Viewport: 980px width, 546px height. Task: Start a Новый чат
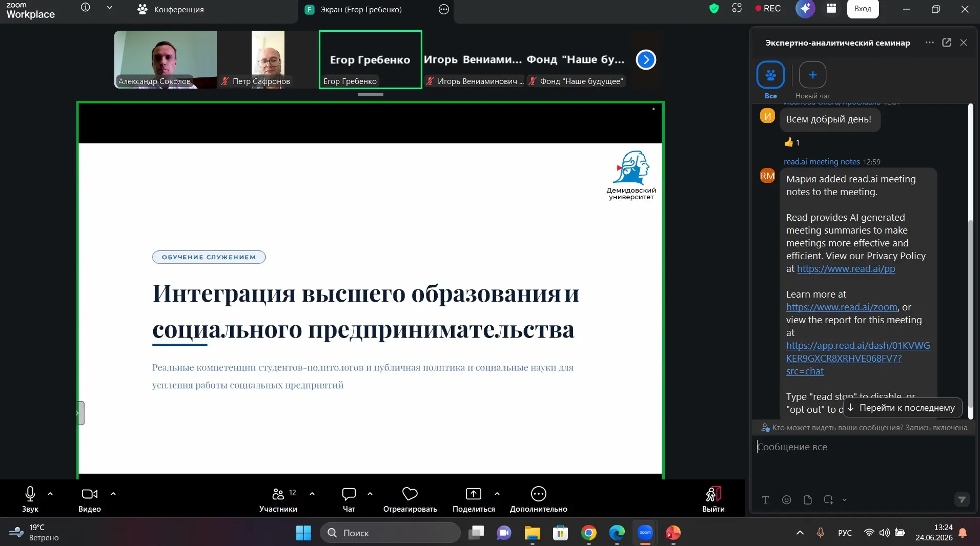pyautogui.click(x=812, y=80)
